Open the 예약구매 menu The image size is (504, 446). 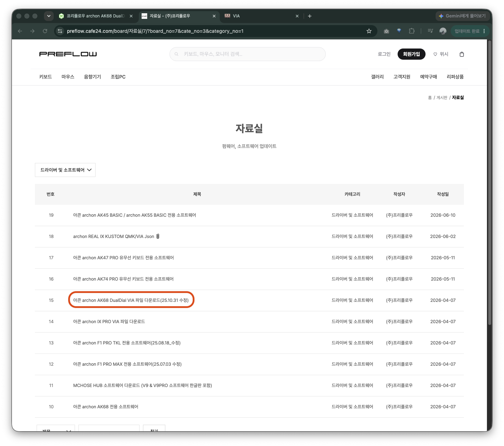(x=428, y=77)
